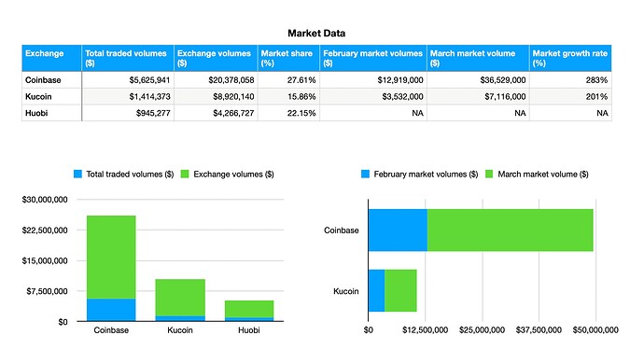Click Huobi's green column in the chart
Image resolution: width=644 pixels, height=363 pixels.
coord(249,309)
